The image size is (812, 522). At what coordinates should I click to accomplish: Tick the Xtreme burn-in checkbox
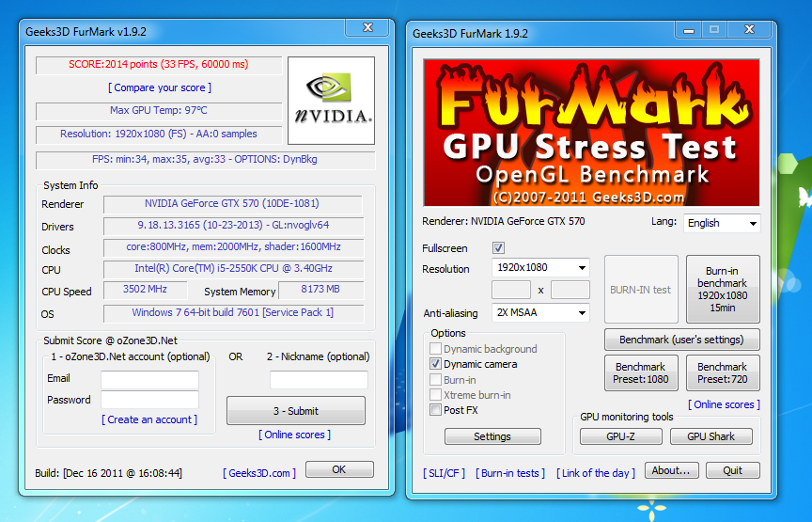coord(435,394)
